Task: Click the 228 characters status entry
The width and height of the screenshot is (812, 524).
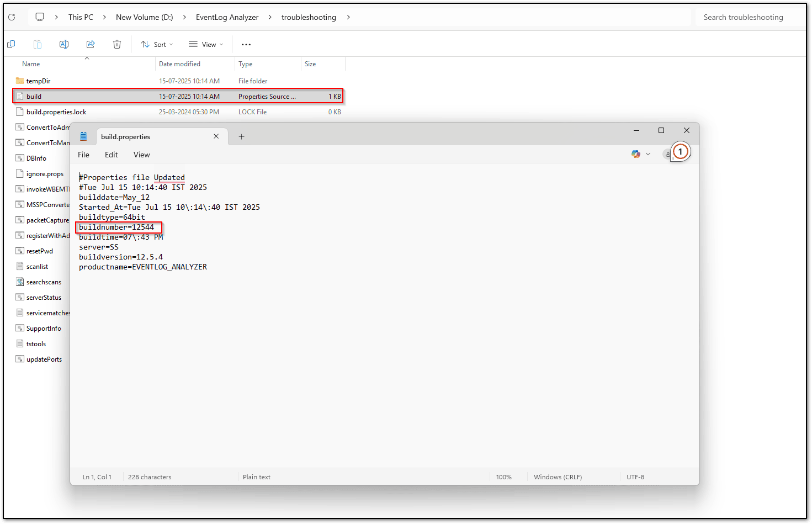Action: pyautogui.click(x=150, y=477)
